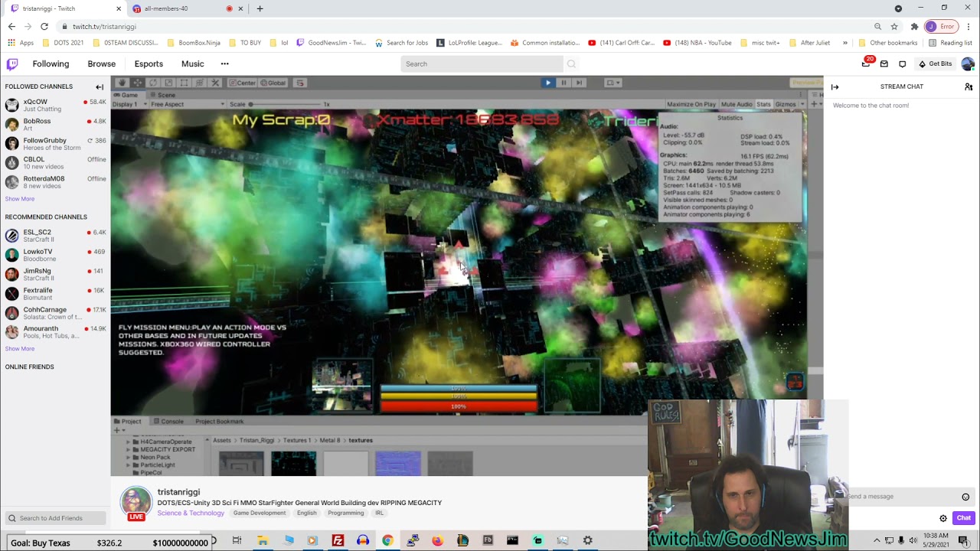
Task: Collapse the followed channels sidebar
Action: [x=100, y=87]
